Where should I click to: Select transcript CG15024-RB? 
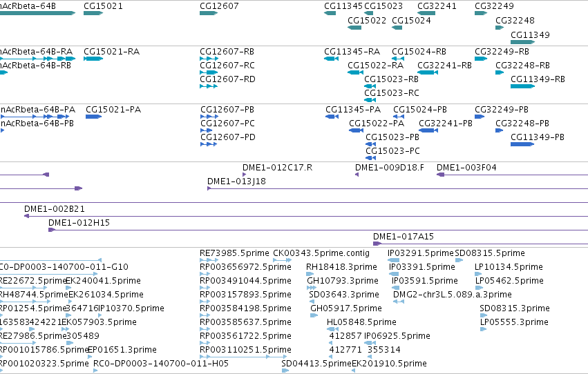[398, 59]
